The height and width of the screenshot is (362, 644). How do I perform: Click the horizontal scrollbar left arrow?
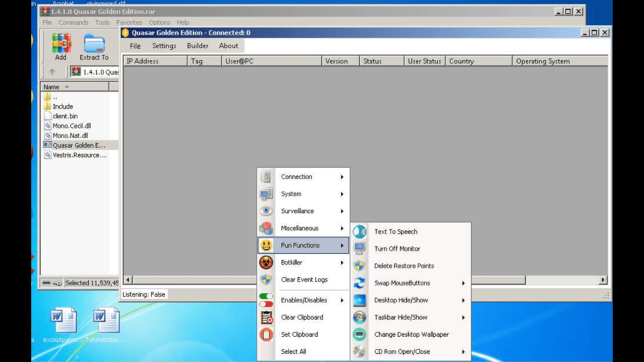click(128, 280)
